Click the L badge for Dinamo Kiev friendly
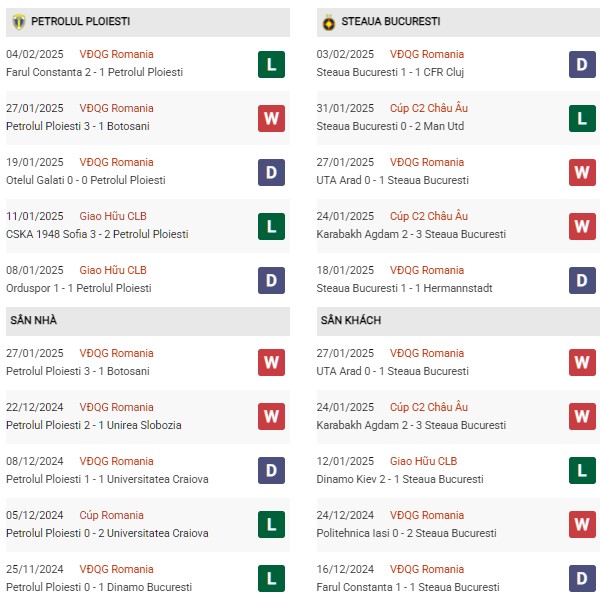The image size is (600, 600). click(x=582, y=470)
